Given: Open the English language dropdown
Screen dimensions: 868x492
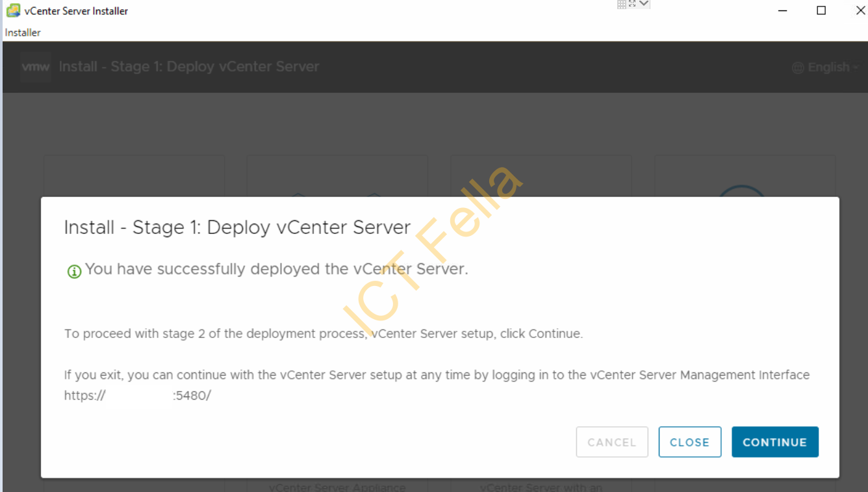Looking at the screenshot, I should (x=825, y=68).
